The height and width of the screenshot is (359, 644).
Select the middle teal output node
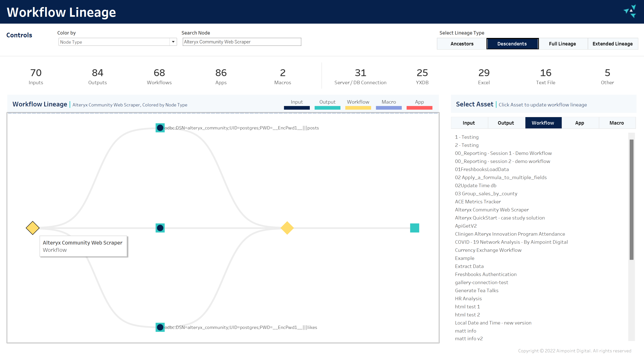click(x=160, y=228)
